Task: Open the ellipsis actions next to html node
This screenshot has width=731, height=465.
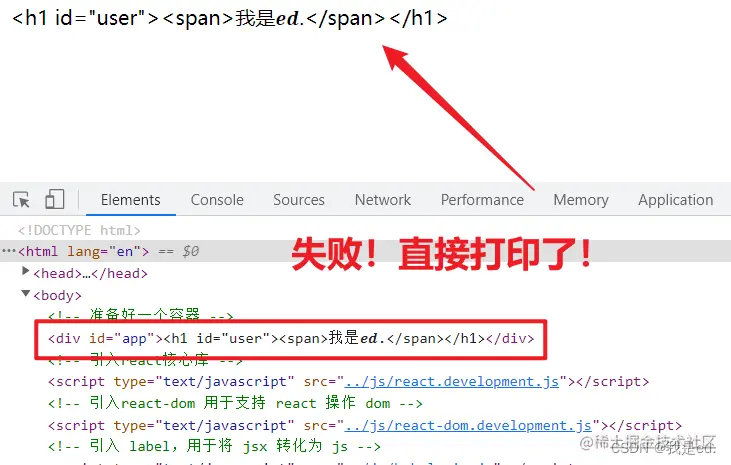Action: (9, 251)
